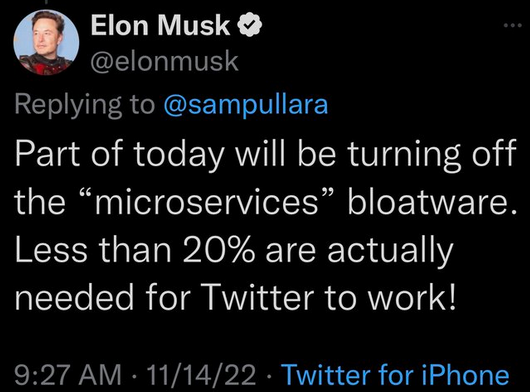Click the 11/14/22 date

click(200, 374)
